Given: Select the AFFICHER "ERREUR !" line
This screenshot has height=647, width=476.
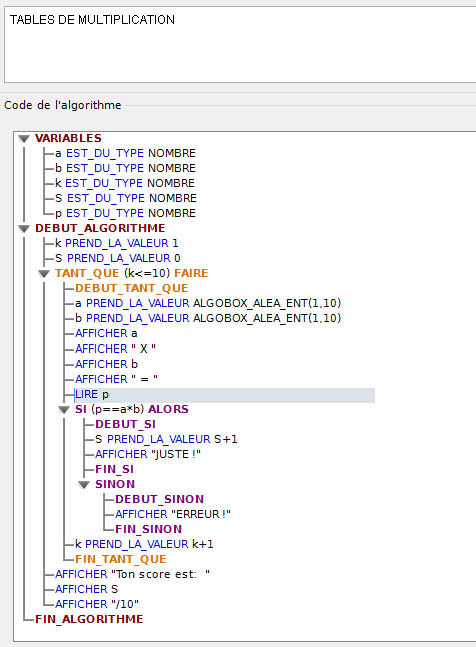Looking at the screenshot, I should click(x=173, y=515).
